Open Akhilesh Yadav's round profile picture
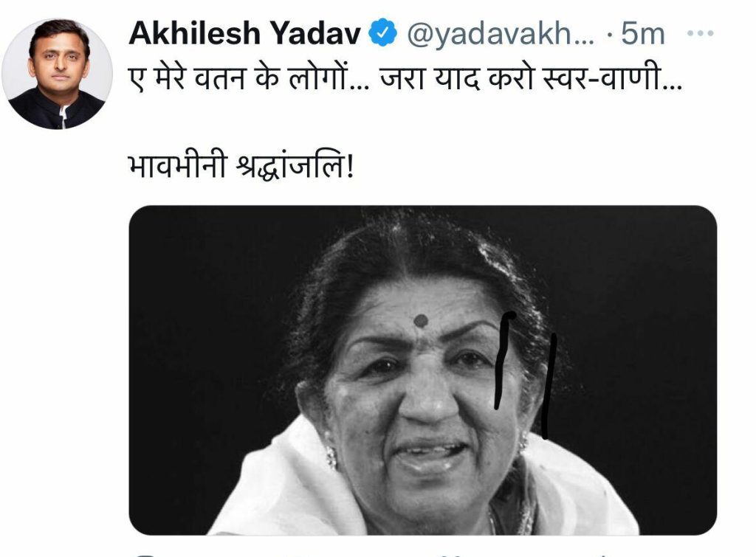Viewport: 756px width, 557px height. [x=57, y=74]
